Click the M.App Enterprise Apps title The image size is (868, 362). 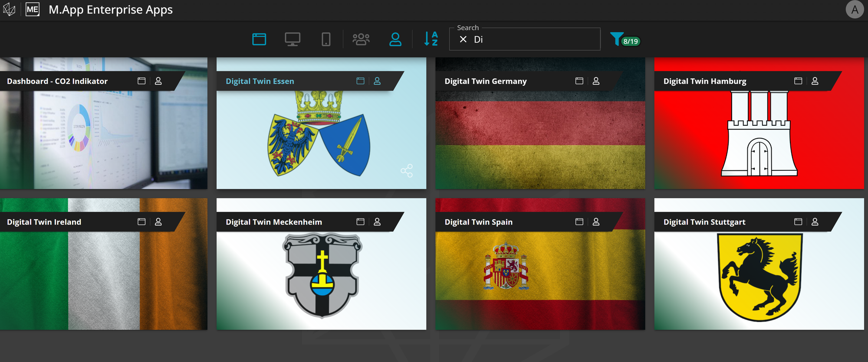(x=111, y=10)
